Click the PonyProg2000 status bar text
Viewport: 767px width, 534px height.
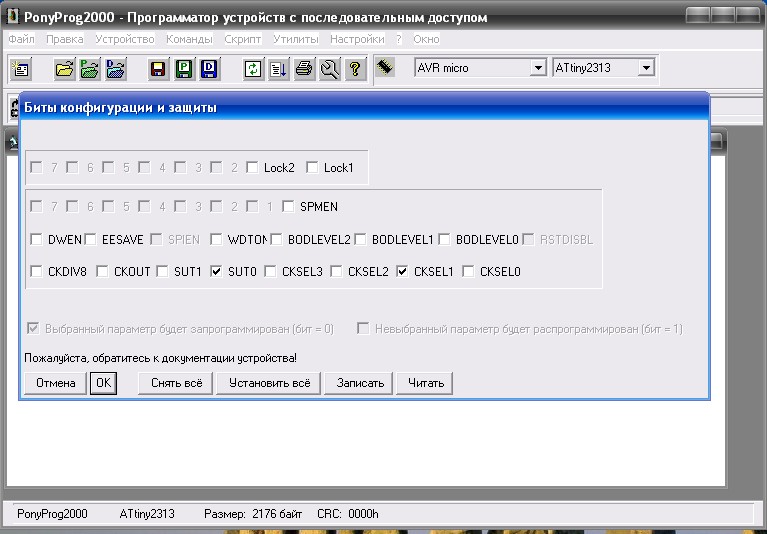click(52, 514)
